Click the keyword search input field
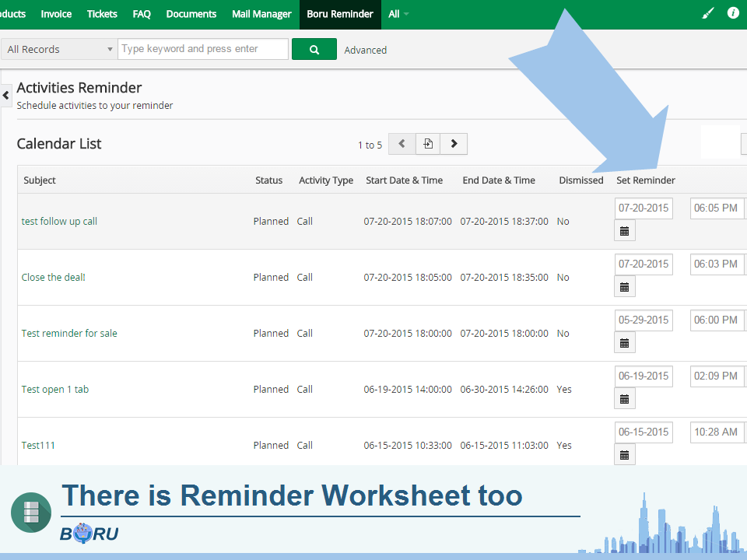747x560 pixels. click(x=202, y=49)
